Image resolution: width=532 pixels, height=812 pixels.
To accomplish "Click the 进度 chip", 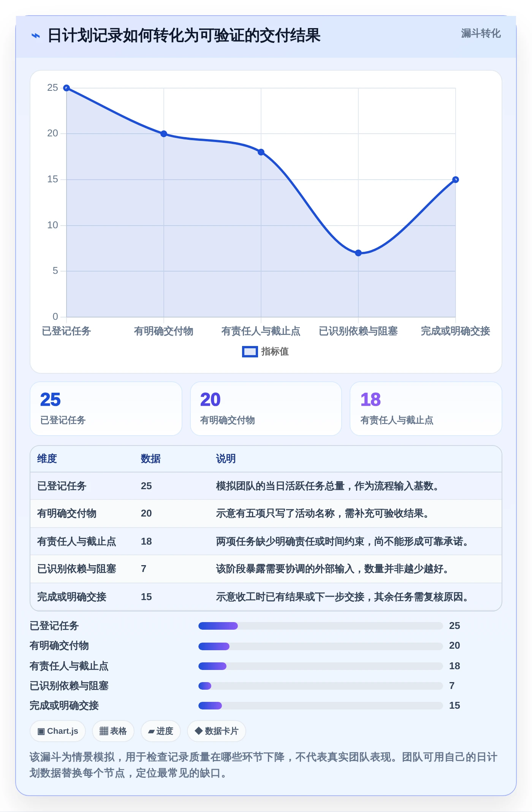I will 161,731.
